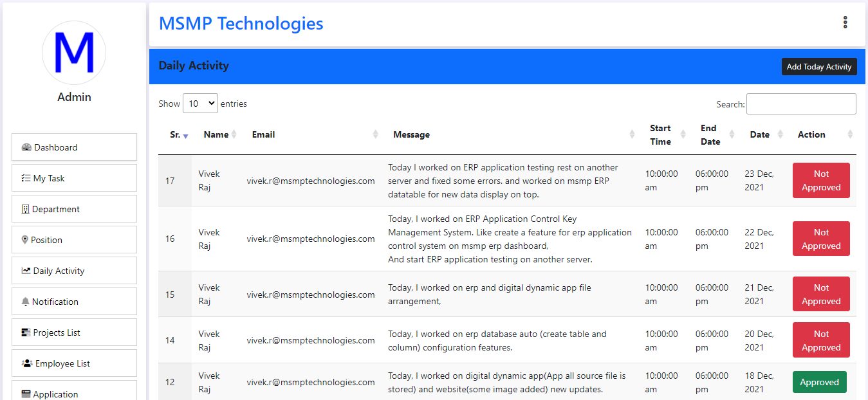868x400 pixels.
Task: Open the Projects List page
Action: pyautogui.click(x=74, y=332)
